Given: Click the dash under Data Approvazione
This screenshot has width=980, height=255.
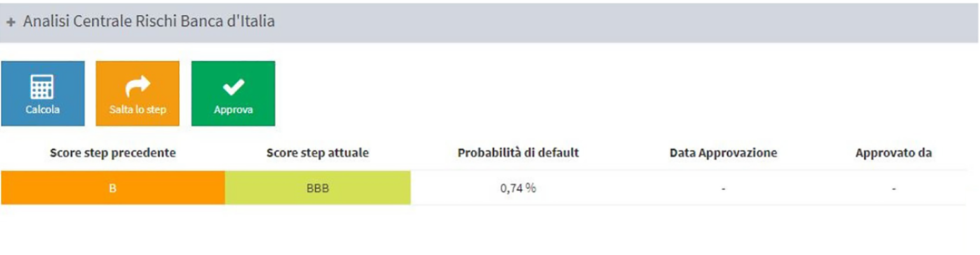Looking at the screenshot, I should tap(724, 189).
